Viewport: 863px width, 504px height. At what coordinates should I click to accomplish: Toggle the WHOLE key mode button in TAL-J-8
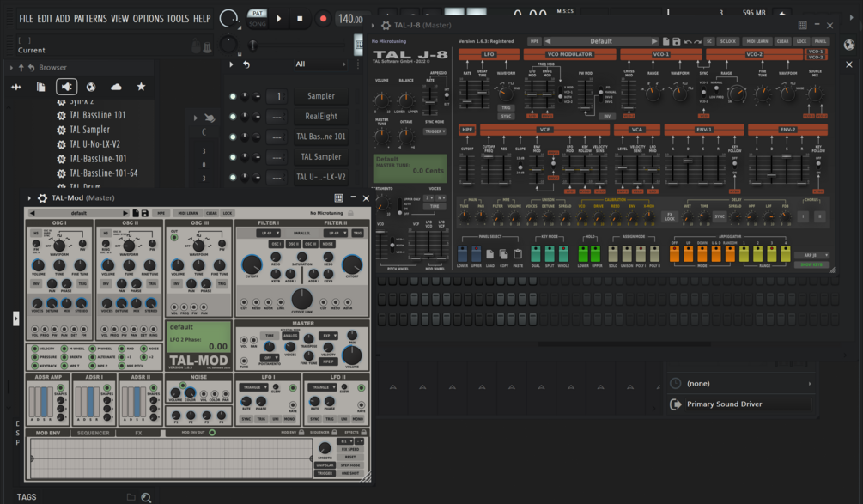click(x=563, y=253)
